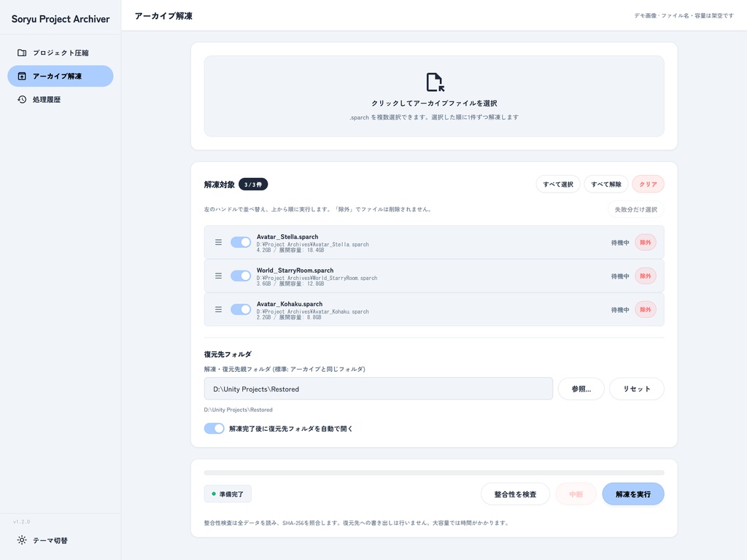Toggle World_StarryRoom.sparch selection switch
Viewport: 747px width, 560px height.
point(241,276)
